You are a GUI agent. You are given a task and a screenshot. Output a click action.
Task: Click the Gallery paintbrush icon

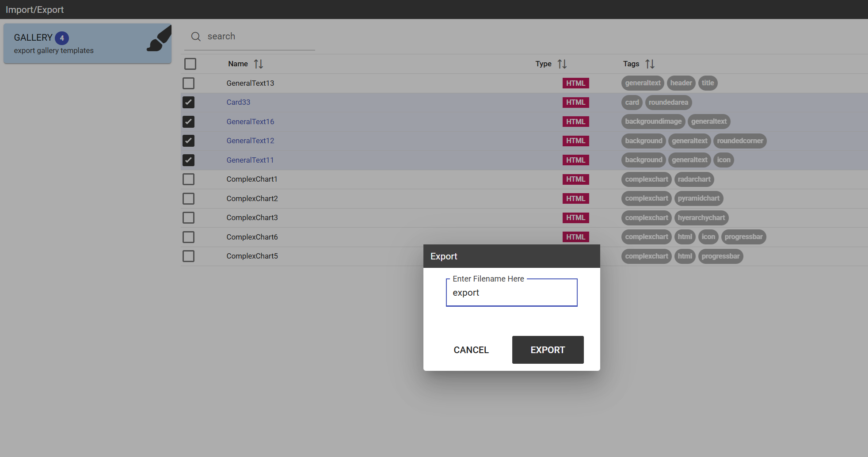pos(159,39)
